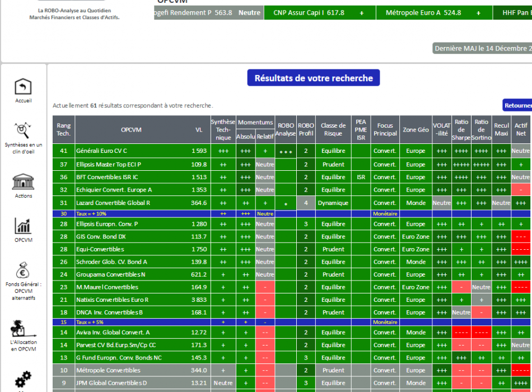Click VL value 1 750 for Equi-Convertibles
Image resolution: width=532 pixels, height=392 pixels.
tap(199, 249)
